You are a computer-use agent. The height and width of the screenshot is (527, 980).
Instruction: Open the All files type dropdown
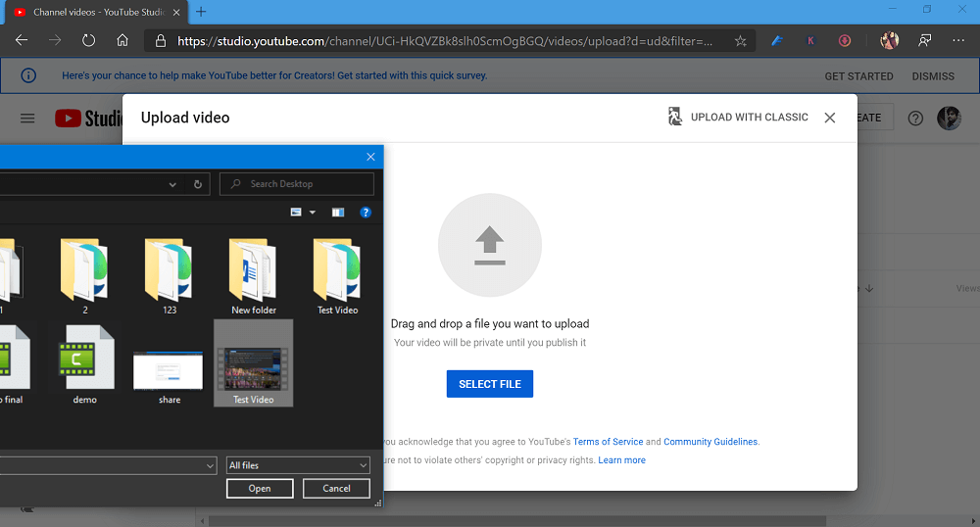pos(298,465)
